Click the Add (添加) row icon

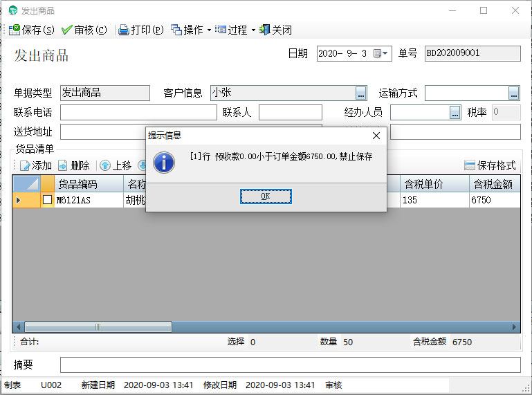pyautogui.click(x=25, y=165)
